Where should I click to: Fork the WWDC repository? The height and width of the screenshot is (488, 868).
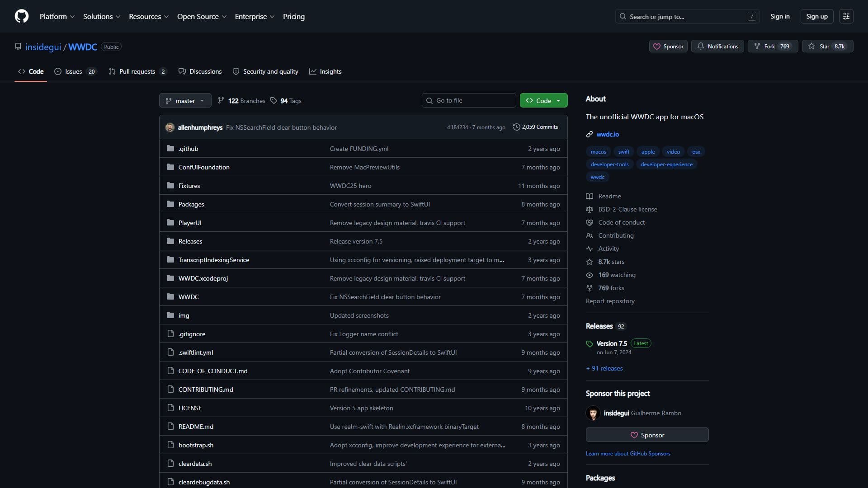point(773,47)
